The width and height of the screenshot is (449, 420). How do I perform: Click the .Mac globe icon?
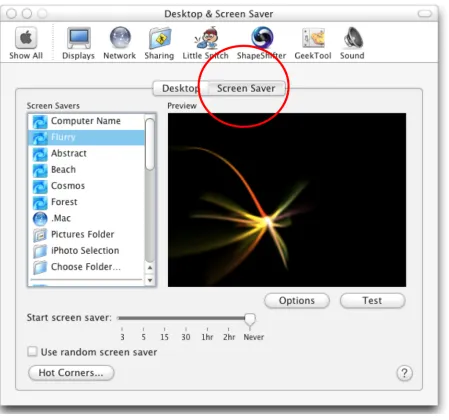[40, 219]
